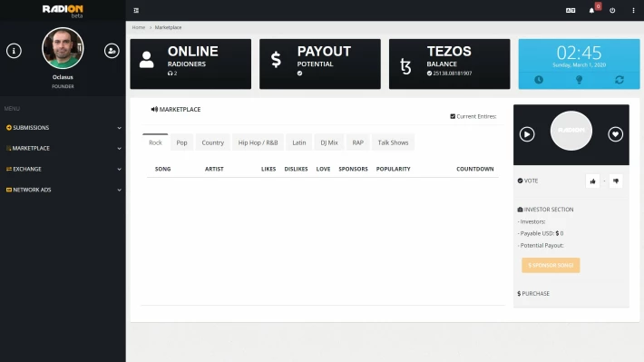Switch to the DJ Mix tab
Screen dimensions: 644x362
[x=329, y=142]
